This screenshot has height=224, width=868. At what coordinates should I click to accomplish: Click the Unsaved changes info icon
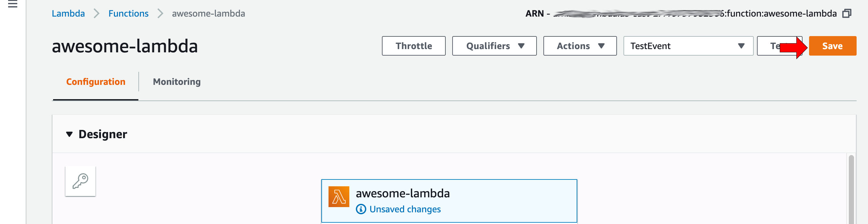[x=361, y=209]
